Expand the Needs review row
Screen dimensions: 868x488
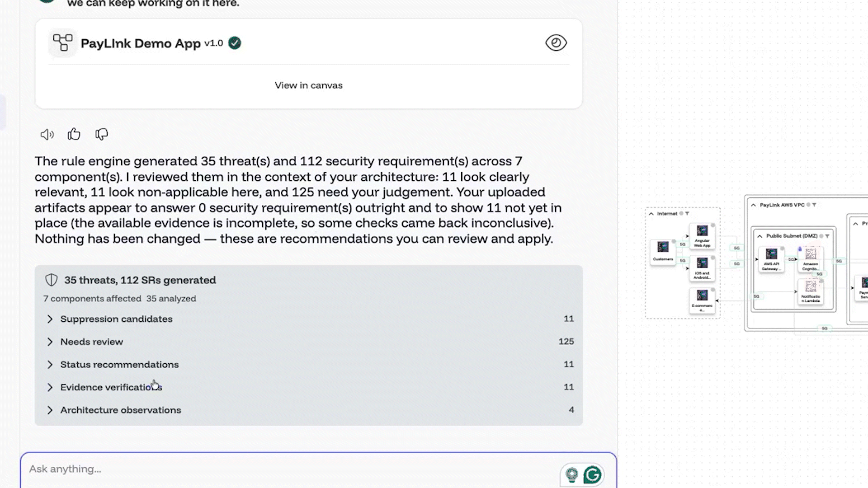(309, 342)
